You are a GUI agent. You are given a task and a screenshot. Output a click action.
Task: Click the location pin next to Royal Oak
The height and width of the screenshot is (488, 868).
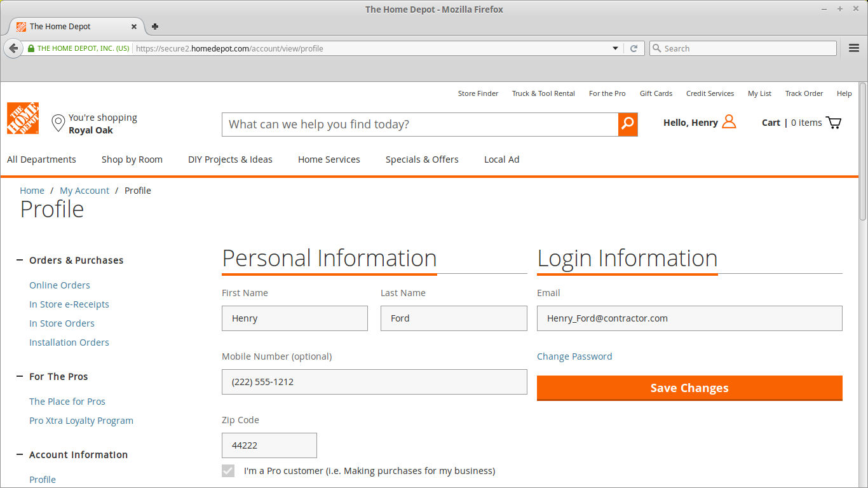[58, 123]
